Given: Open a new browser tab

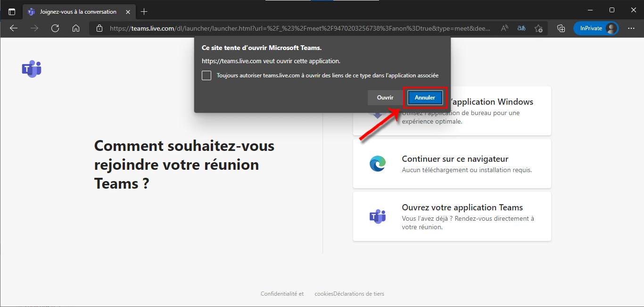Looking at the screenshot, I should 144,12.
